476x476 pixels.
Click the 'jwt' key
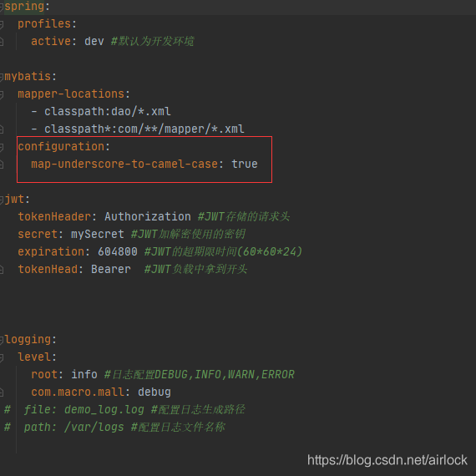(14, 199)
